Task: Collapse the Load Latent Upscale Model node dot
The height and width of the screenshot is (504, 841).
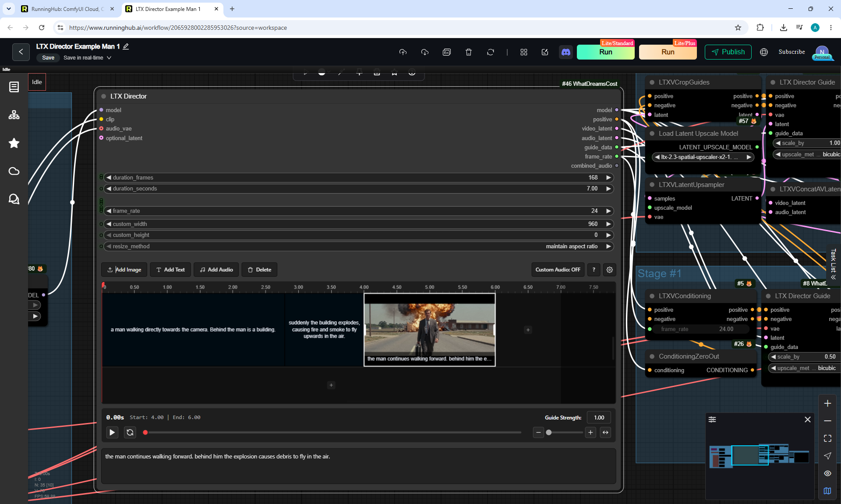Action: (652, 134)
